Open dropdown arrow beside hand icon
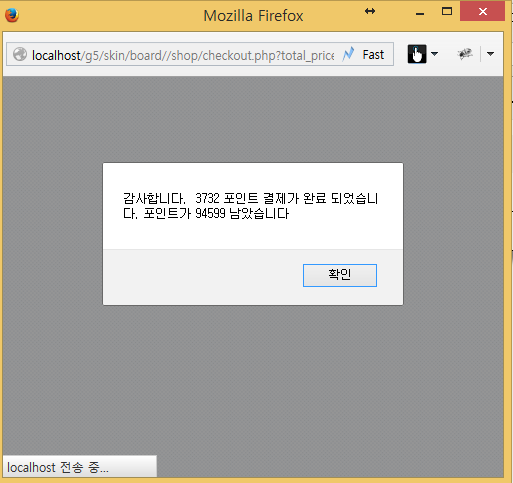The height and width of the screenshot is (483, 513). tap(434, 54)
